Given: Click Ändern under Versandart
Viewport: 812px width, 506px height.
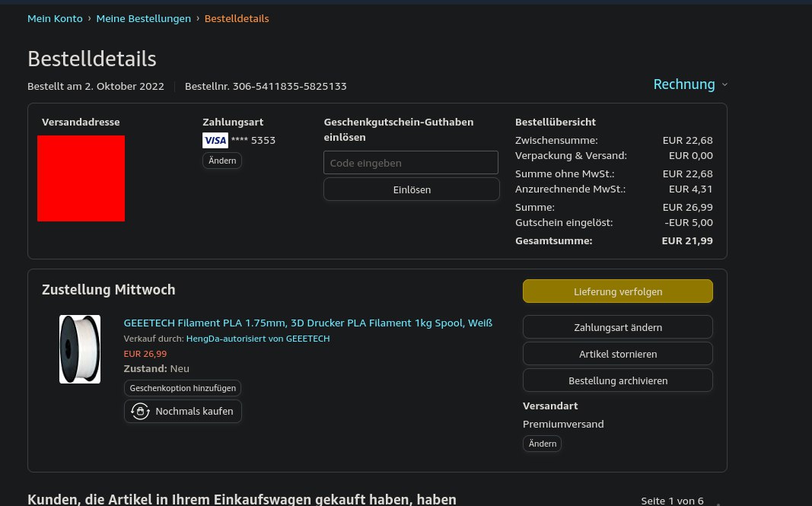Looking at the screenshot, I should click(x=542, y=444).
